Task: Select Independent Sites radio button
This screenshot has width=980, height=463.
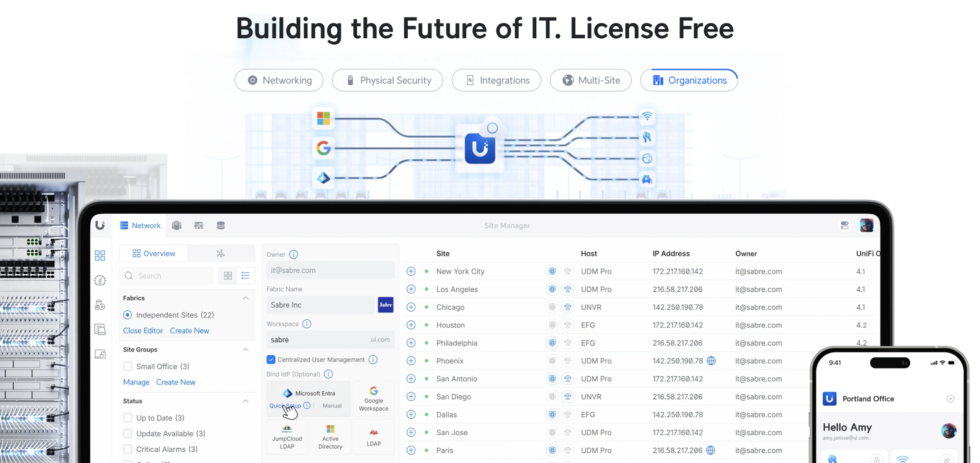Action: click(127, 315)
